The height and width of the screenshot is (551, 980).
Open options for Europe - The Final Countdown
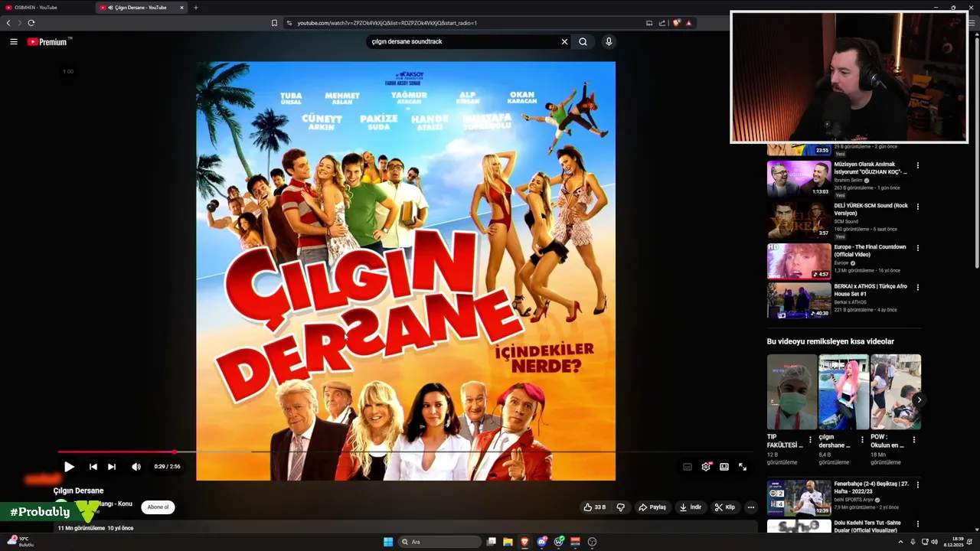(x=917, y=248)
